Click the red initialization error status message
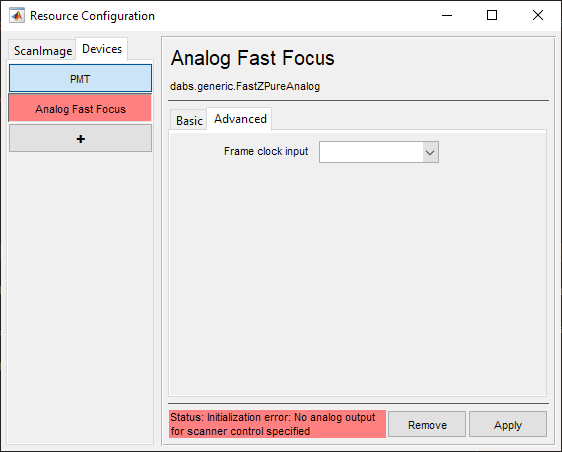Screen dimensions: 562x452 [277, 424]
